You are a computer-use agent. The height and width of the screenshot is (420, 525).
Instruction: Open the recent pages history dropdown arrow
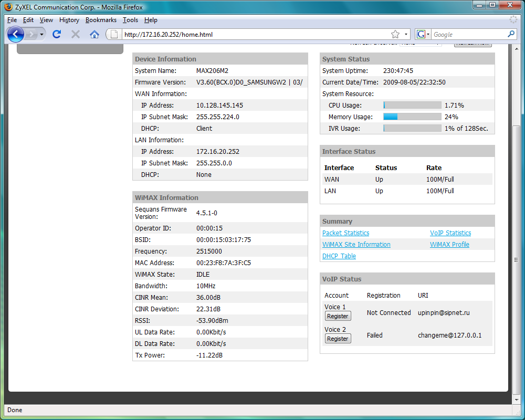click(41, 34)
